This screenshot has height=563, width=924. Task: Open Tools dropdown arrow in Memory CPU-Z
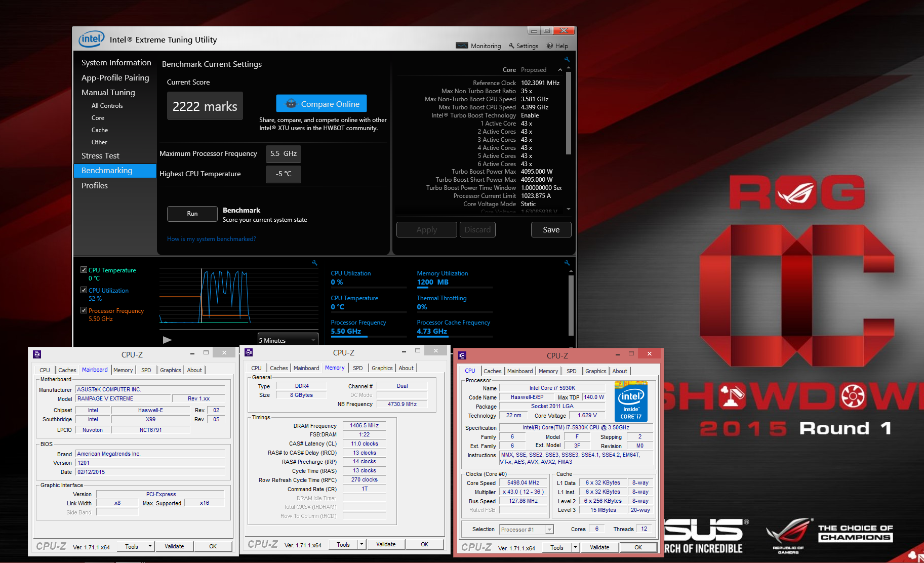(x=361, y=544)
